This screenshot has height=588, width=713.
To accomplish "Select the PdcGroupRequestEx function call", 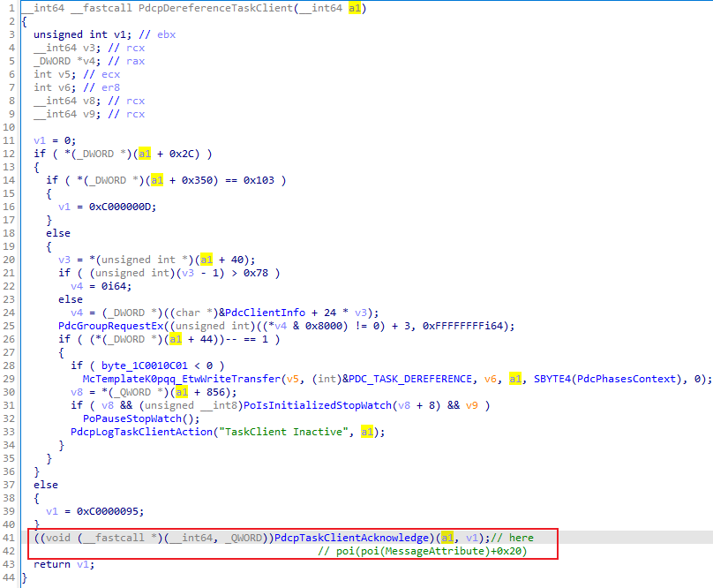I will point(110,326).
